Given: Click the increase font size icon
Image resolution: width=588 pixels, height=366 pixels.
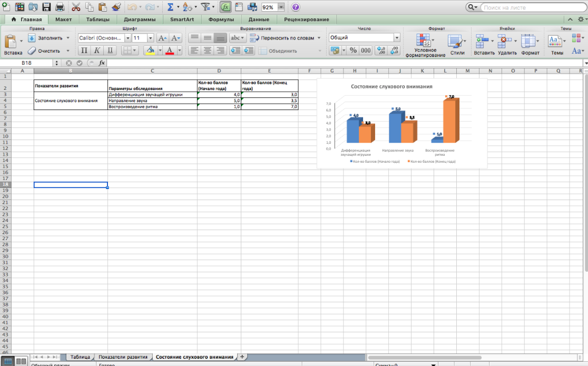Looking at the screenshot, I should click(163, 38).
